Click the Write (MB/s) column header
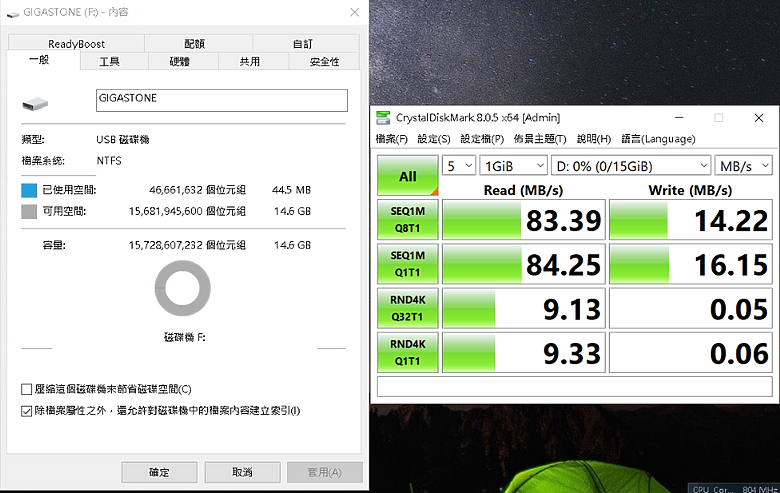Viewport: 780px width, 493px height. (x=690, y=191)
